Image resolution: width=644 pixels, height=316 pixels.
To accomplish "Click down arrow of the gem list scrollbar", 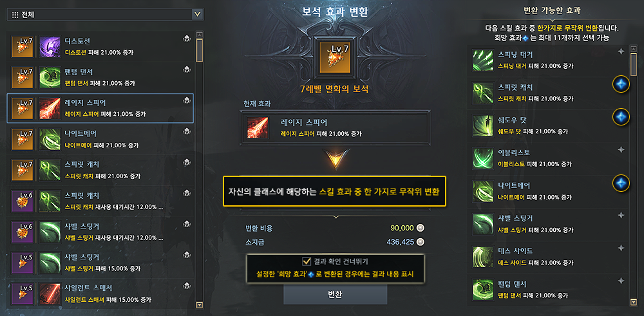I will pyautogui.click(x=200, y=304).
